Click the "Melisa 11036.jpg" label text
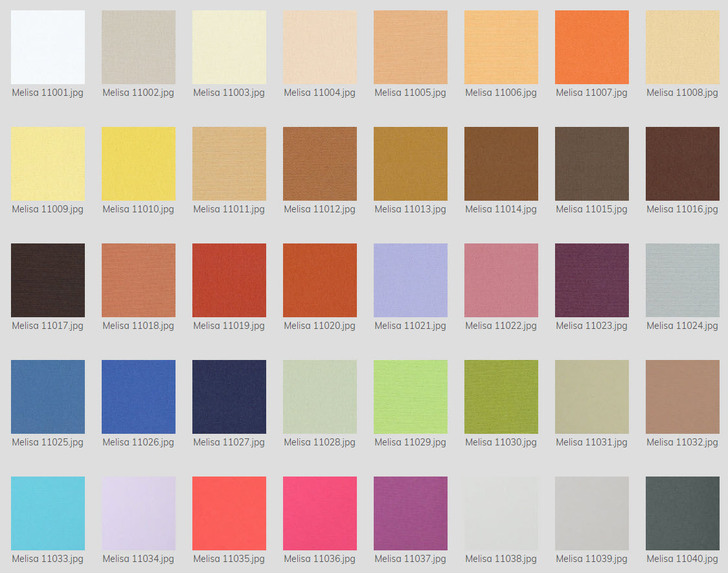This screenshot has width=728, height=573. [320, 559]
